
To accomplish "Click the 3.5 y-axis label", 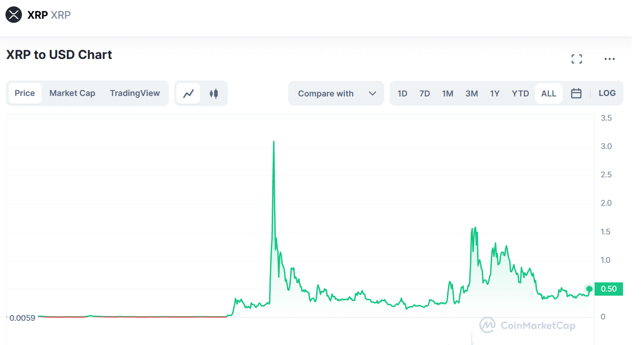I will (x=606, y=118).
